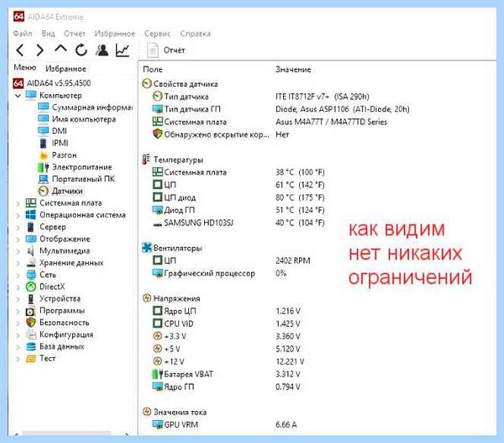Click the Системная плата motherboard tree icon
The image size is (504, 443).
click(31, 203)
